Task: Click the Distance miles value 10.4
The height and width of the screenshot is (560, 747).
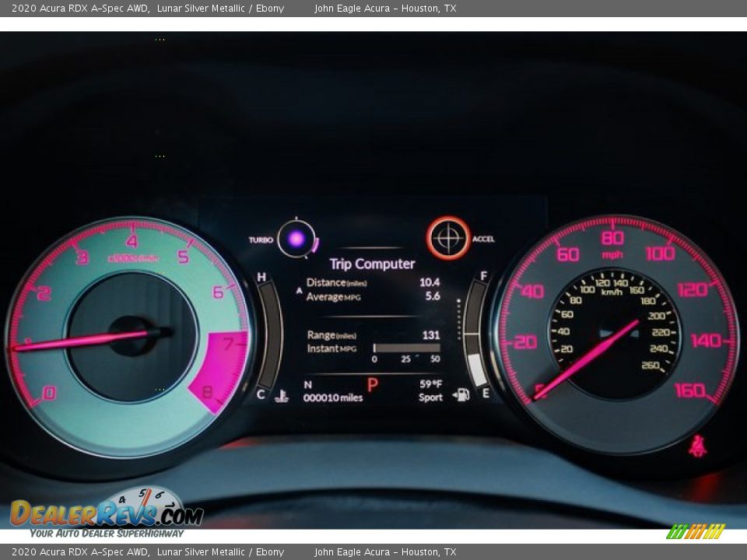Action: (x=430, y=282)
